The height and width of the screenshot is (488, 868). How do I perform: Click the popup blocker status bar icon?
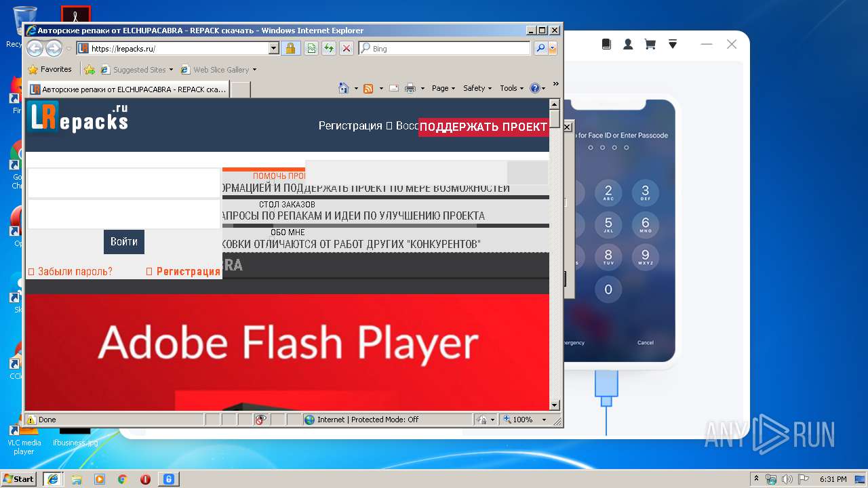(x=261, y=420)
